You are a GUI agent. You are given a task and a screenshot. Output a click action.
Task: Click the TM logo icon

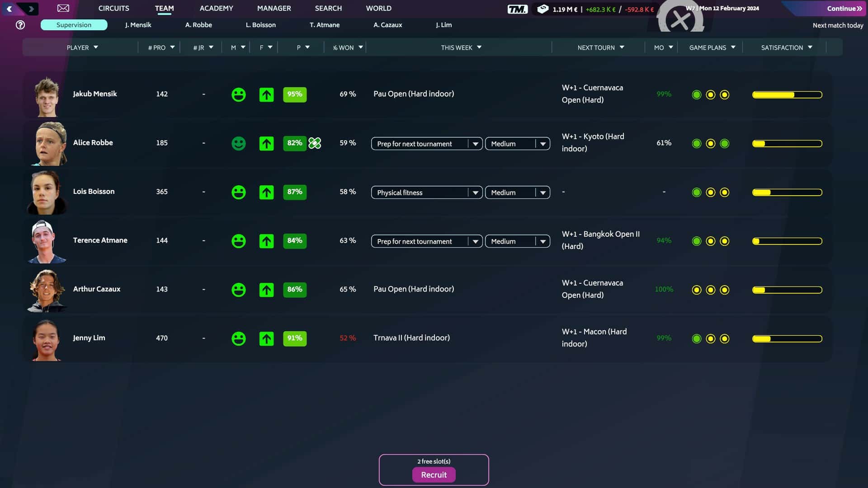pos(517,9)
